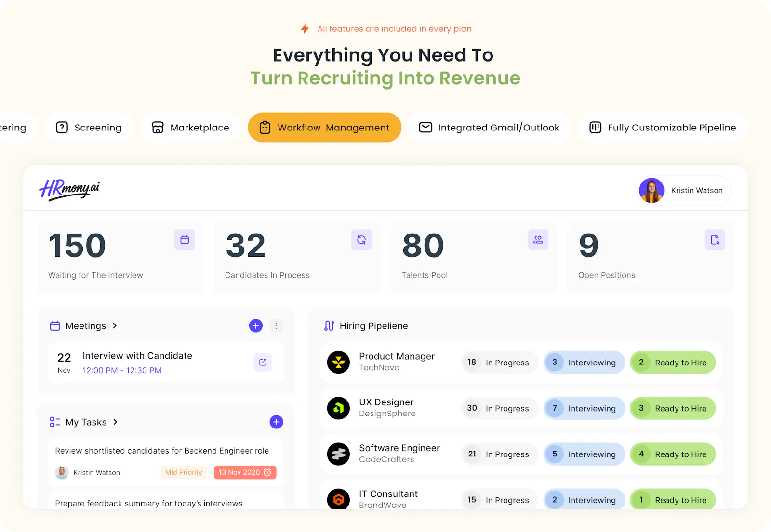
Task: Click UX Designer's 30 In Progress pill
Action: [x=499, y=408]
